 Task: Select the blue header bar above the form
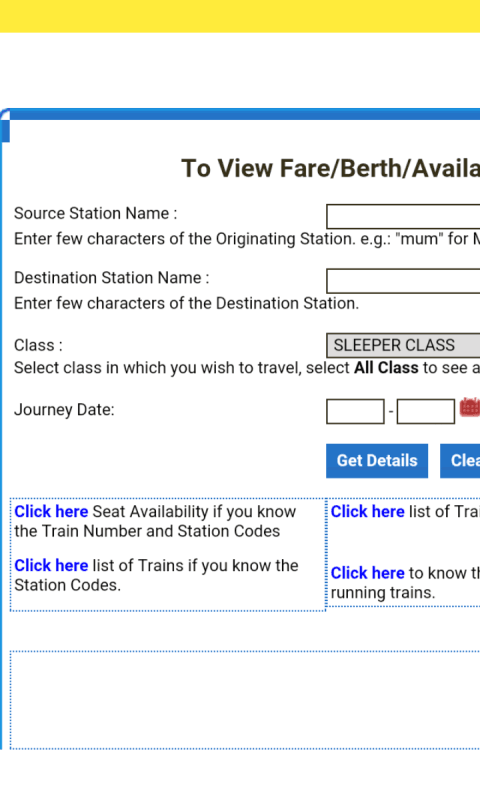click(x=245, y=114)
